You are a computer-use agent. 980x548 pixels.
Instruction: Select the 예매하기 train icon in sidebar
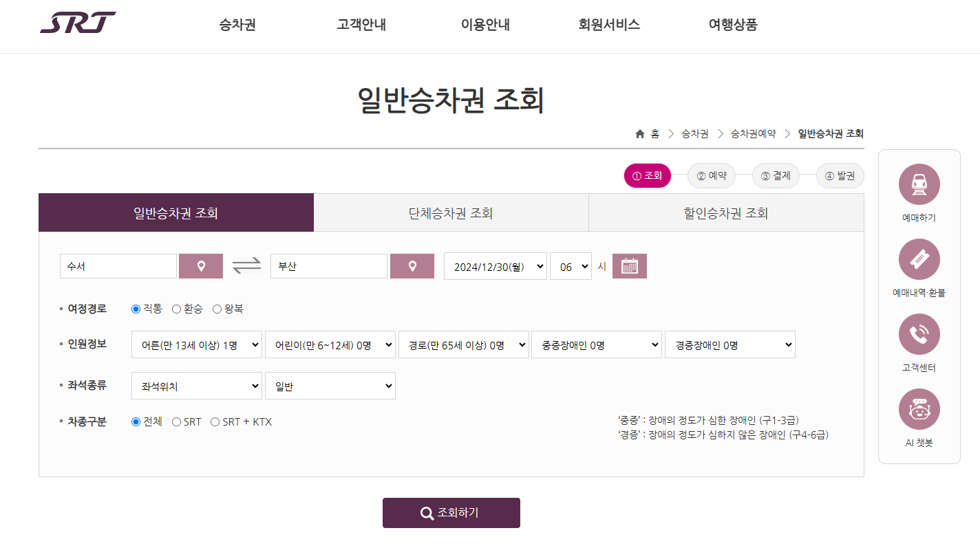pyautogui.click(x=919, y=184)
